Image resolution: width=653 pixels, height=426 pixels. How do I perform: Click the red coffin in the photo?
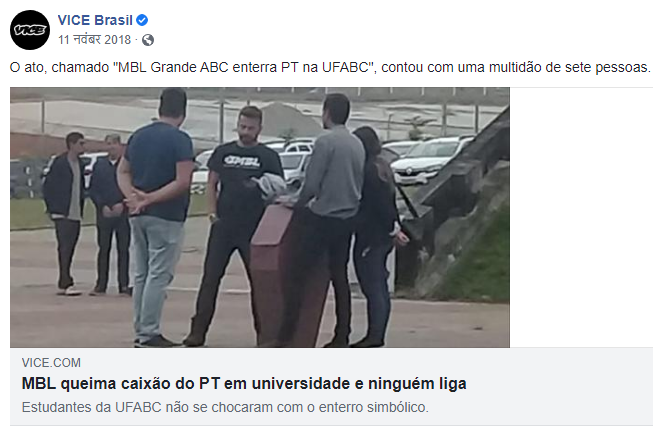(x=287, y=273)
